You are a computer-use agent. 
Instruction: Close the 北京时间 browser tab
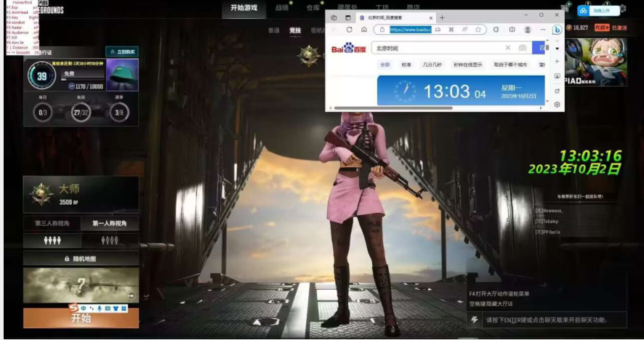pyautogui.click(x=431, y=17)
